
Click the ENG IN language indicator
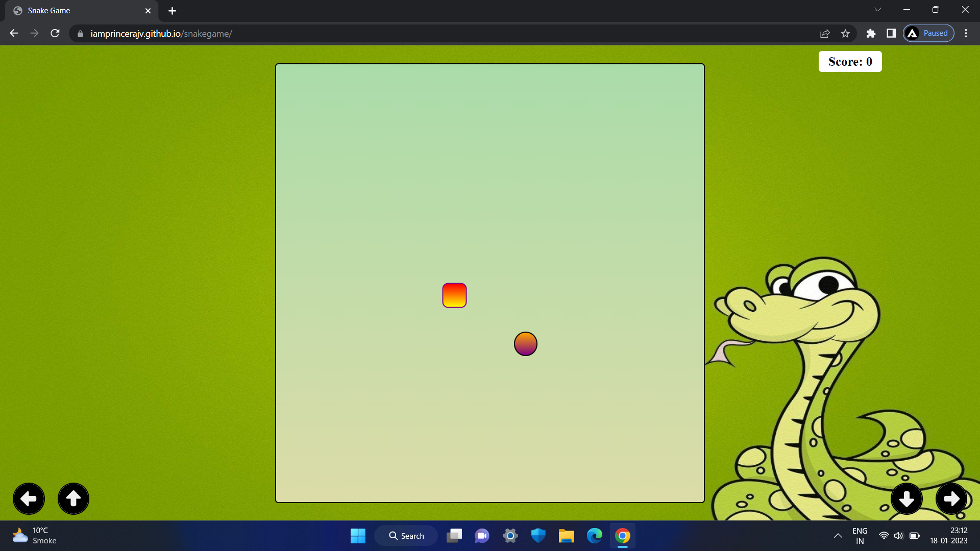(860, 536)
